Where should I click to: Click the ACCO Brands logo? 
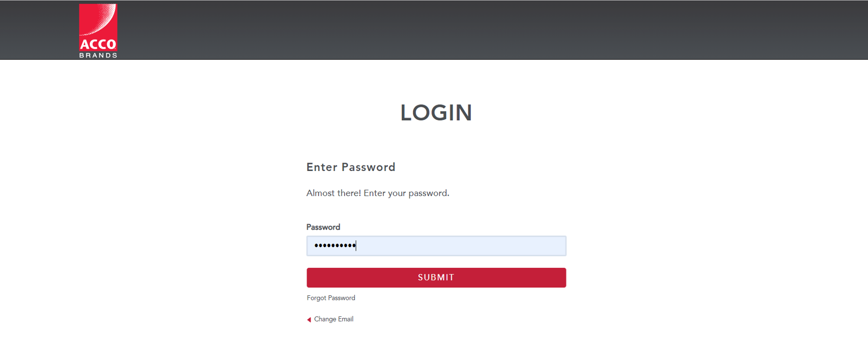[x=98, y=31]
